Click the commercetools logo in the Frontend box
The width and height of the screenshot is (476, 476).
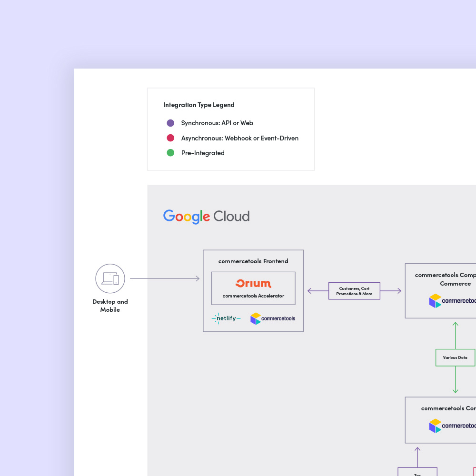pyautogui.click(x=273, y=318)
